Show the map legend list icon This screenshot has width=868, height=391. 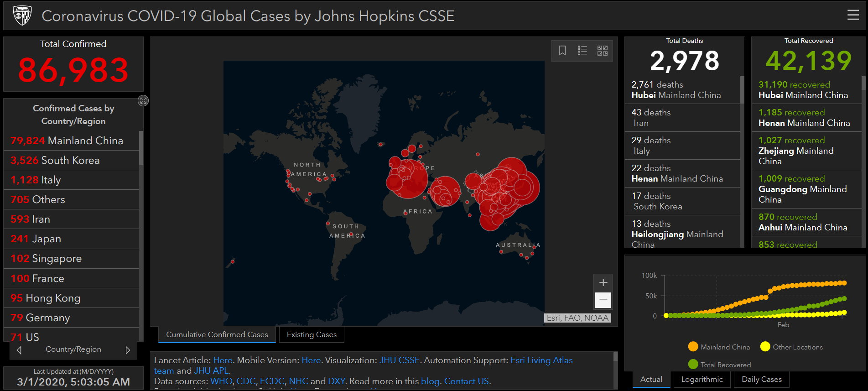(582, 51)
